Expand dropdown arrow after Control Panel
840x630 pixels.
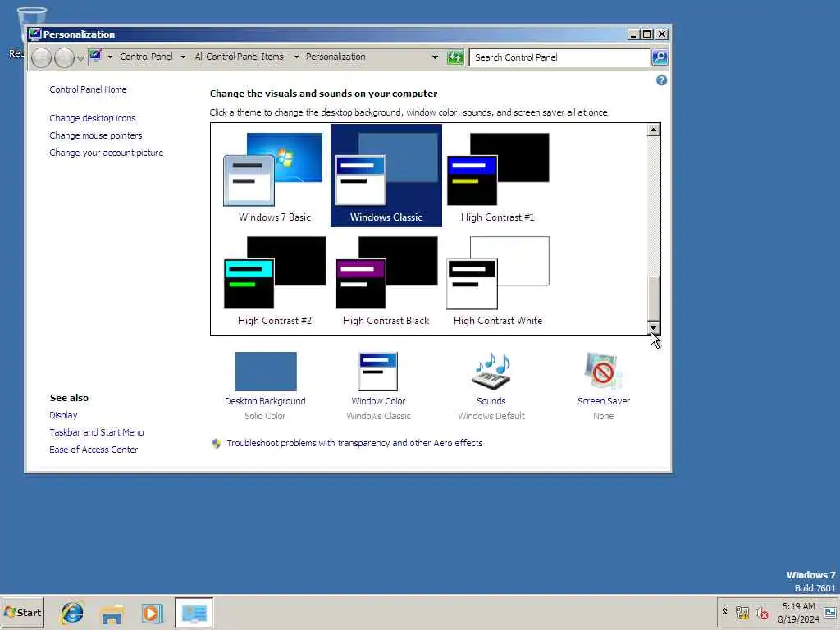183,57
